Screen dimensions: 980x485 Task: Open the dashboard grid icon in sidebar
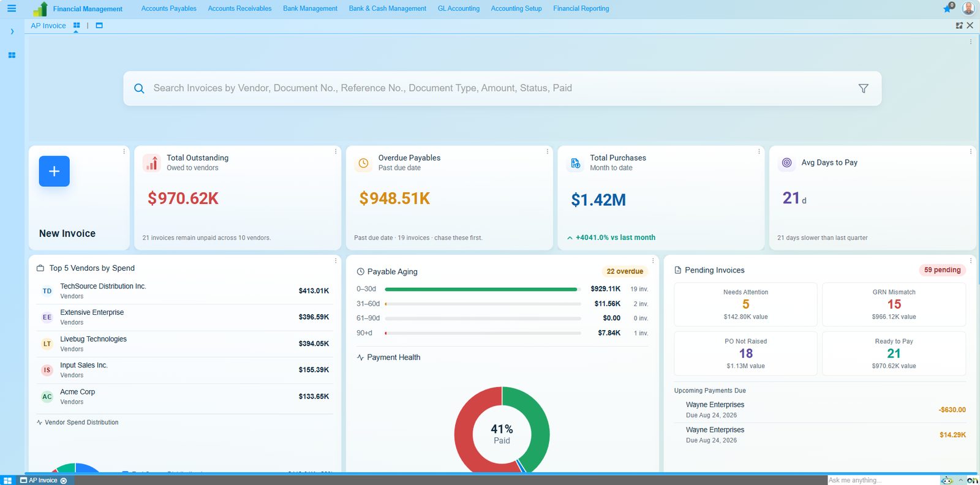[12, 55]
